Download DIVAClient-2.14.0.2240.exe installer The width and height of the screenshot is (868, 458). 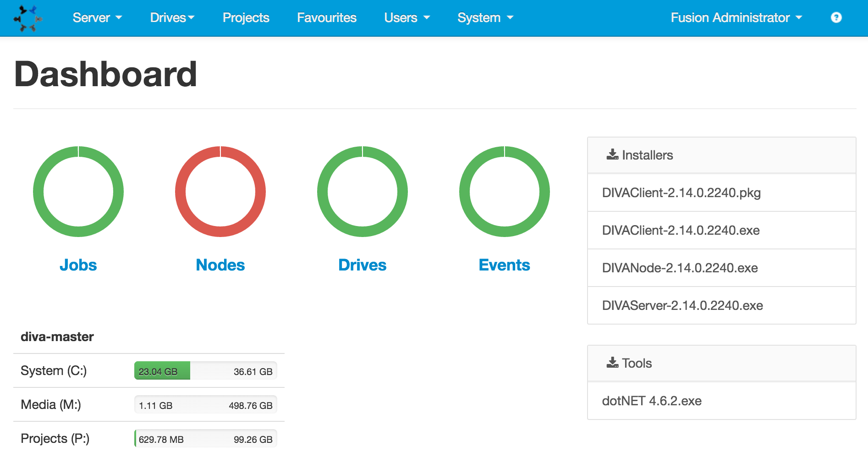point(722,231)
